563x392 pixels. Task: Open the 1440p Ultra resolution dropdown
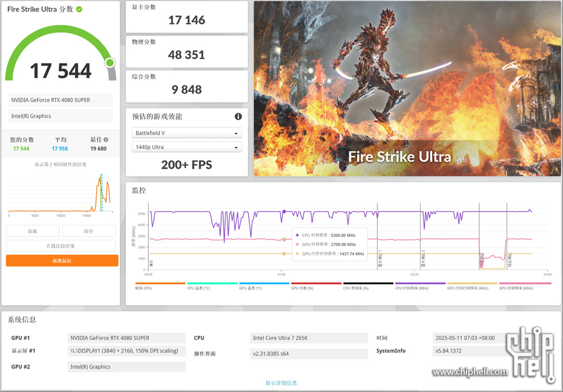pos(187,147)
